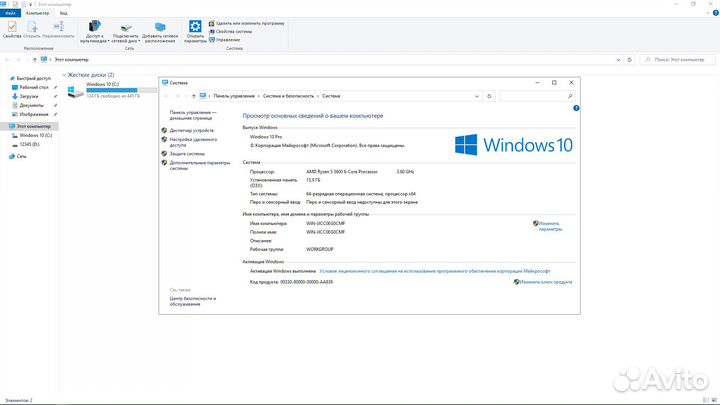This screenshot has height=405, width=720.
Task: Click the 15,9 ГБ memory value
Action: (x=313, y=180)
